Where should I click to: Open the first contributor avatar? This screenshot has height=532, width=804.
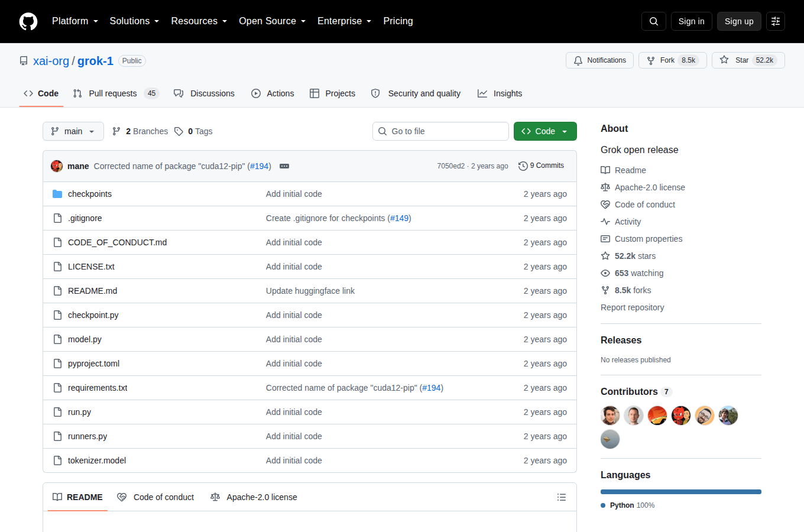click(x=610, y=416)
